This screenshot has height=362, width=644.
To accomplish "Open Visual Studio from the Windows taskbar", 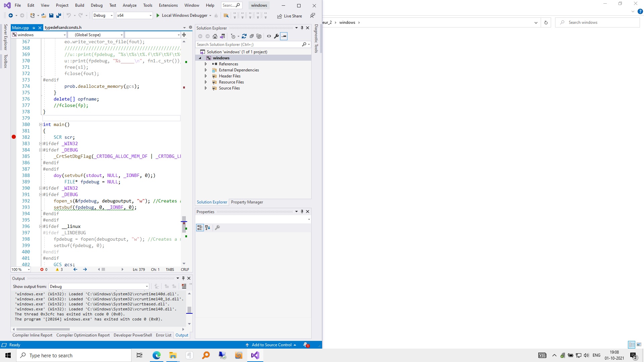I will [x=255, y=355].
